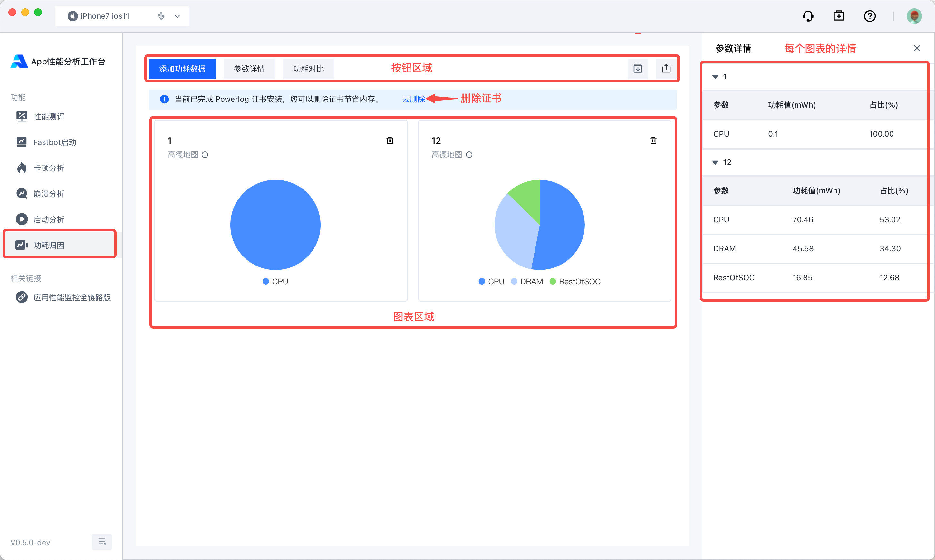Screen dimensions: 935x560
Task: Click 功耗对比 button
Action: click(x=308, y=69)
